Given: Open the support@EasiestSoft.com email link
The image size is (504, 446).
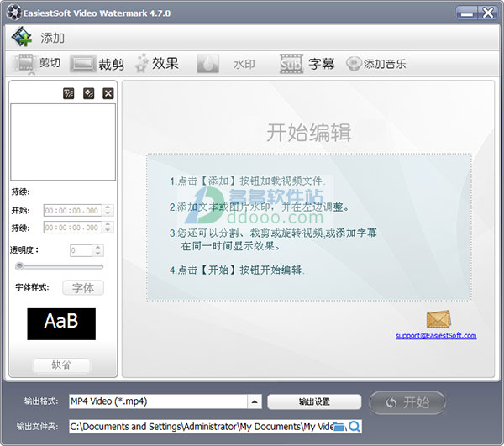Looking at the screenshot, I should coord(436,335).
